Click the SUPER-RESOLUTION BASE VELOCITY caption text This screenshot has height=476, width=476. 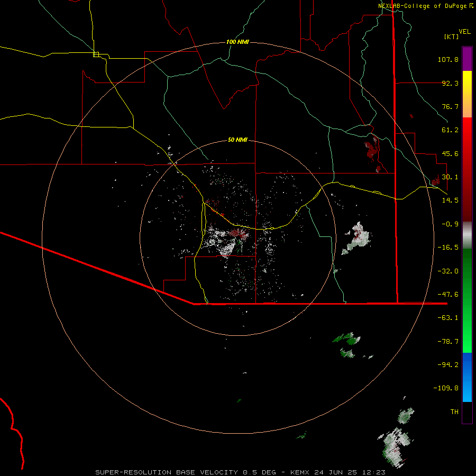[x=167, y=472]
